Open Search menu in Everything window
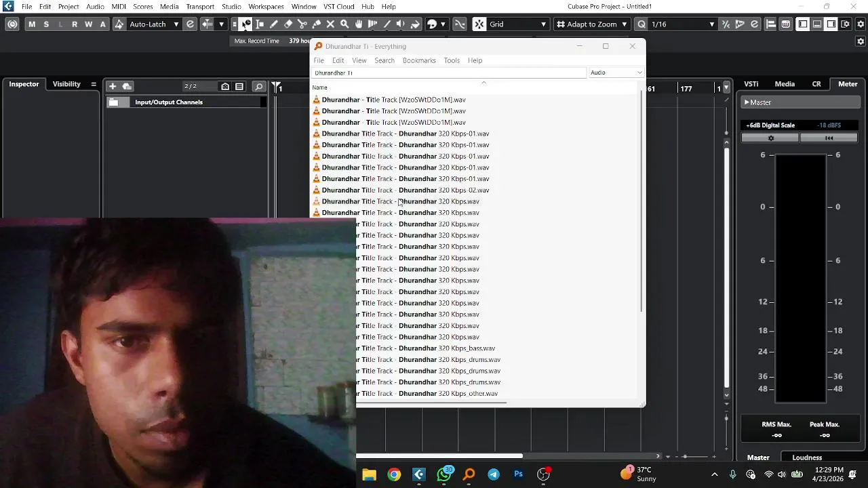The width and height of the screenshot is (868, 488). (x=384, y=60)
